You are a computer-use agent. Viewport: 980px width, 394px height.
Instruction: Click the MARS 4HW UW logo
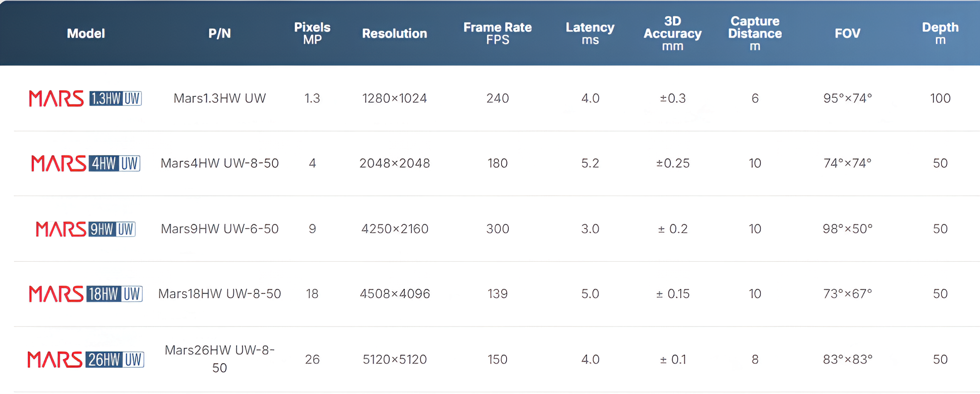(85, 163)
